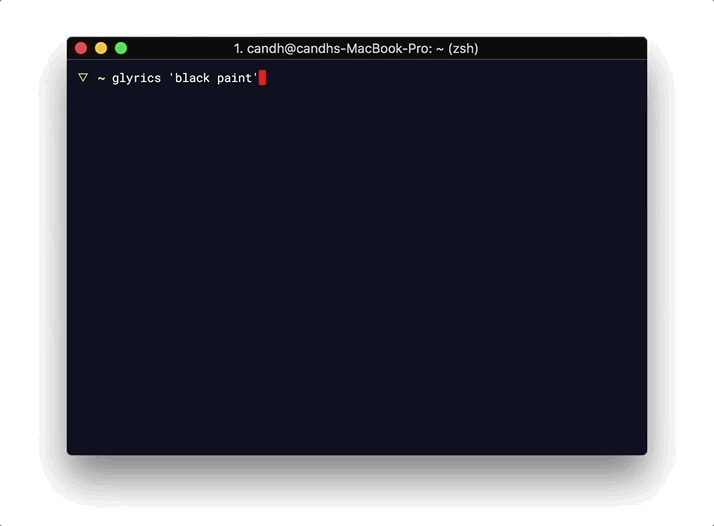Click title bar gap between green button and title
Image resolution: width=714 pixels, height=526 pixels.
[x=180, y=48]
